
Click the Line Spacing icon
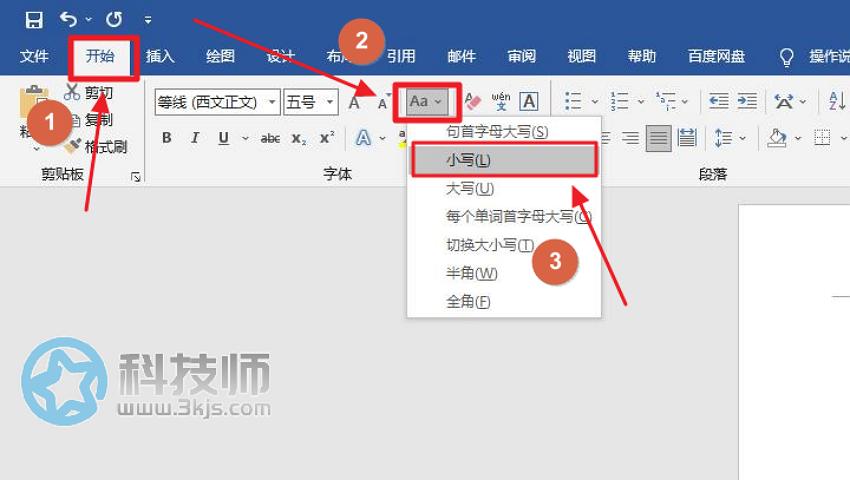point(723,139)
